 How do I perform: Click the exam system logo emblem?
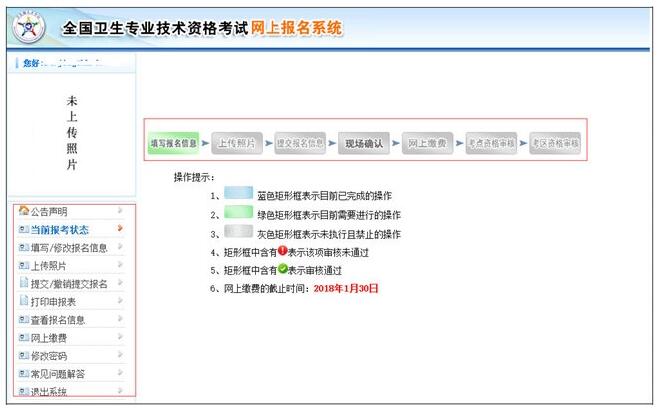pos(29,29)
